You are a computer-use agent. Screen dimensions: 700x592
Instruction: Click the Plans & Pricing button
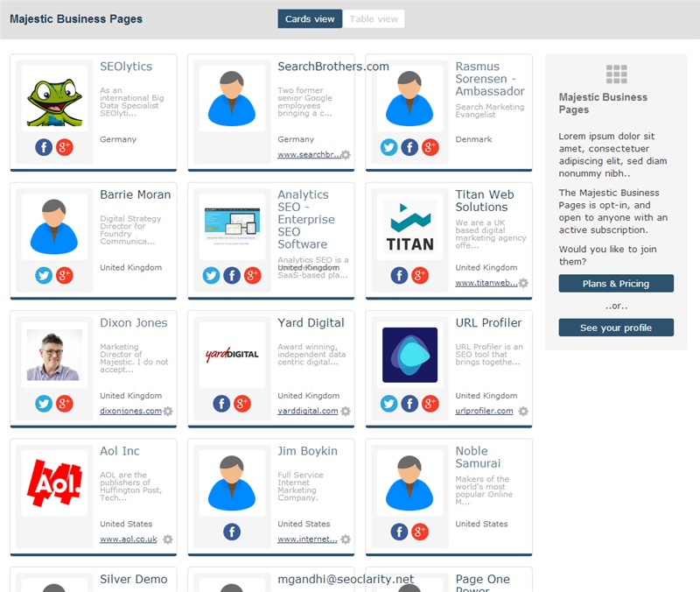click(x=616, y=283)
